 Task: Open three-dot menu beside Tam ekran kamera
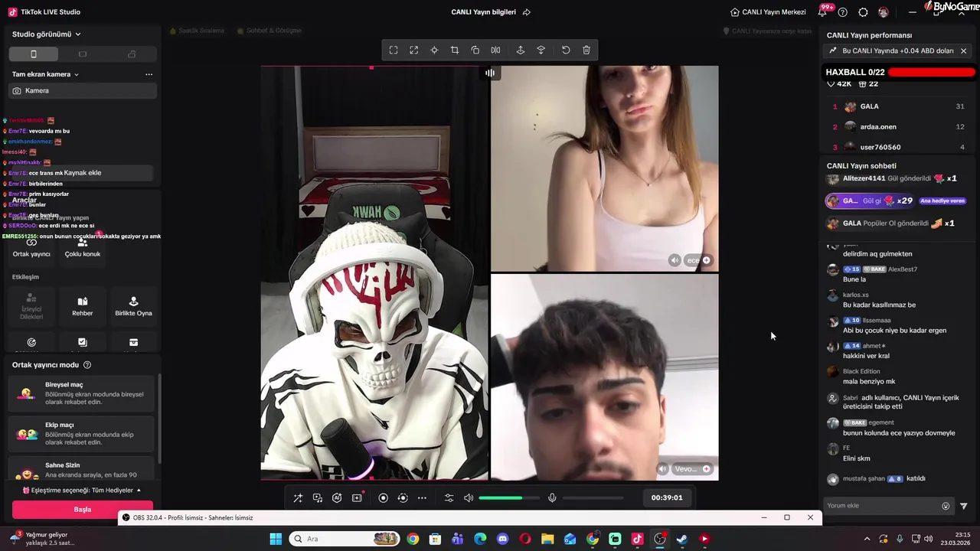(x=149, y=74)
